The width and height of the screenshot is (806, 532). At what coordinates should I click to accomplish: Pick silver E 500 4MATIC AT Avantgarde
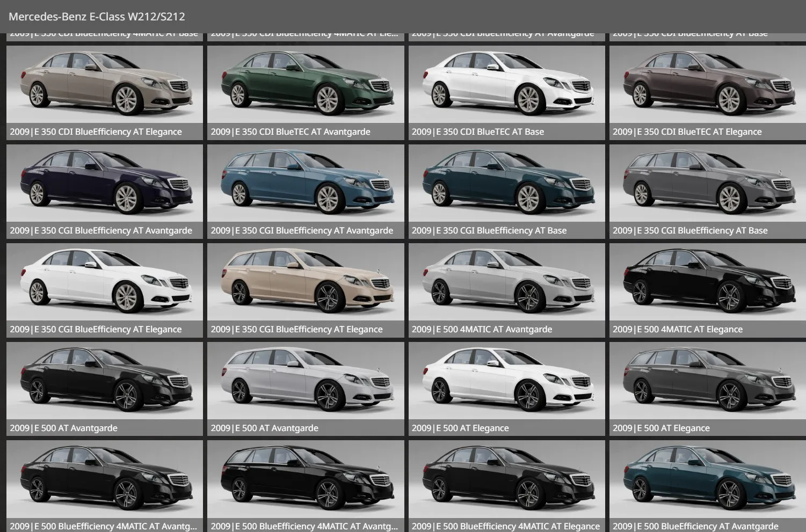click(x=506, y=290)
